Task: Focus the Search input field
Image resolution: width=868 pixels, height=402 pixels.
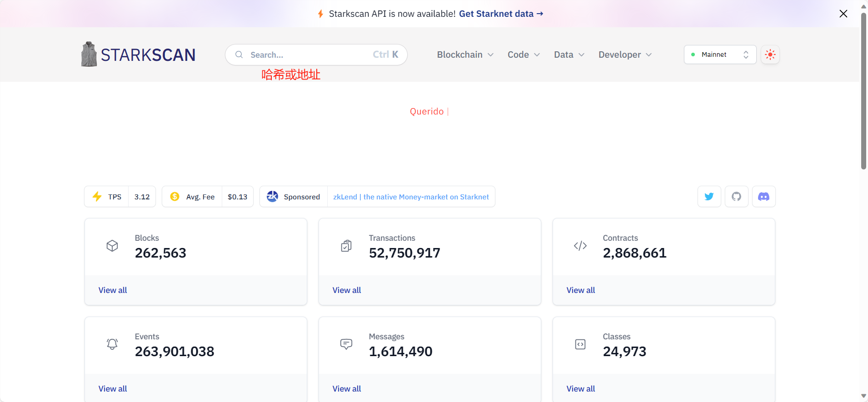Action: pyautogui.click(x=309, y=55)
